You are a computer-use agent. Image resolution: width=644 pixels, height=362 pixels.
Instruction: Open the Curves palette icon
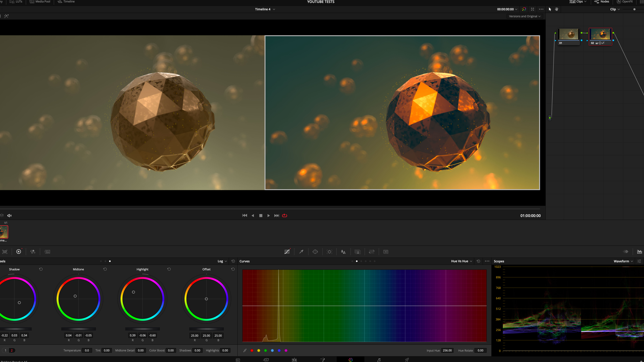[x=287, y=252]
